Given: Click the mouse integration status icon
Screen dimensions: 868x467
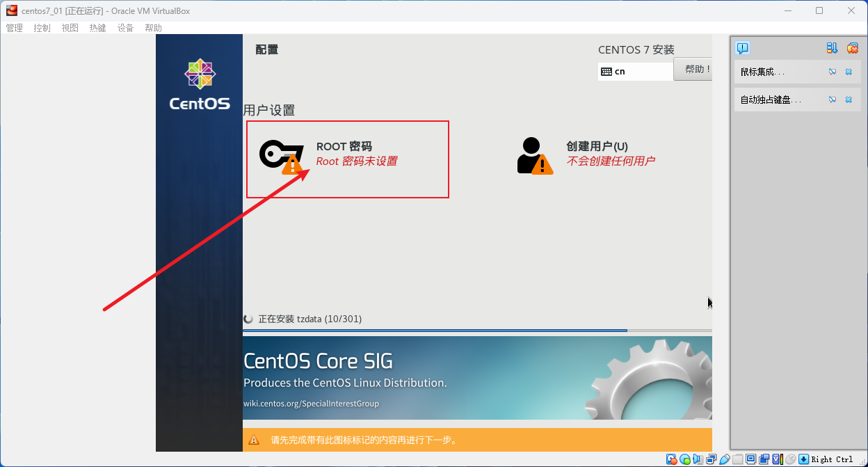Looking at the screenshot, I should pyautogui.click(x=791, y=459).
